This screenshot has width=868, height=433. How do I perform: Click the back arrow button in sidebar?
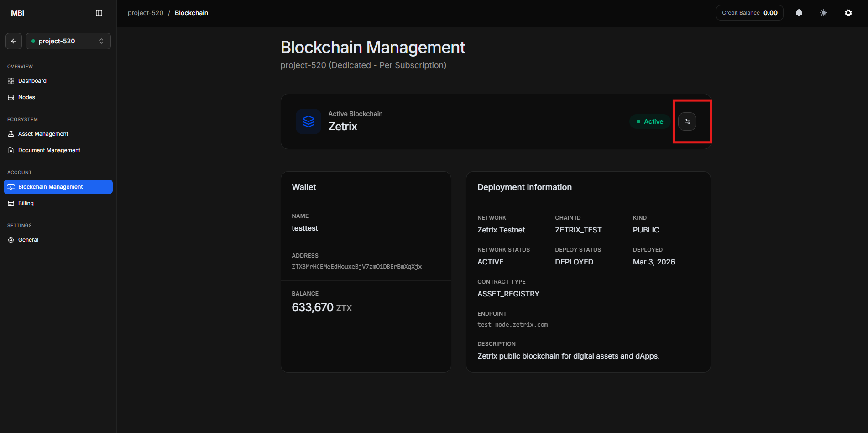coord(14,41)
